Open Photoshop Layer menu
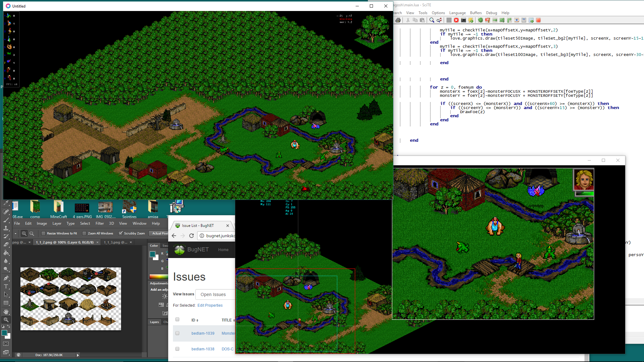The image size is (644, 362). pos(57,223)
